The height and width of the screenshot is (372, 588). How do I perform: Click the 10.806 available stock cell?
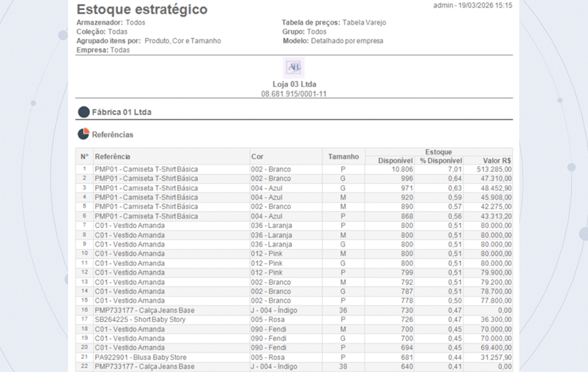coord(402,169)
